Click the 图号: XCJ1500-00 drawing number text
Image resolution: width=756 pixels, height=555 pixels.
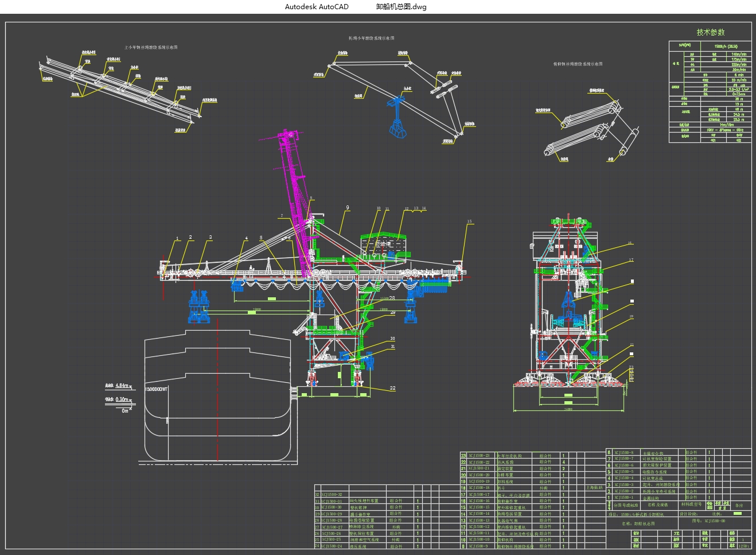(x=708, y=521)
